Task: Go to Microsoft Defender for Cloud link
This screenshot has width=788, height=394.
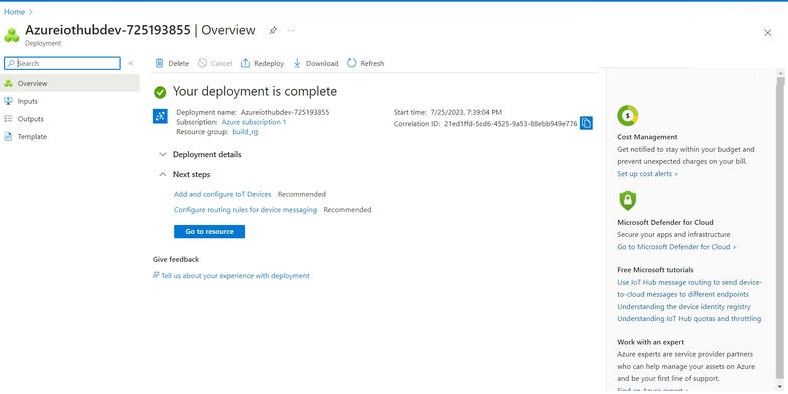Action: click(676, 247)
